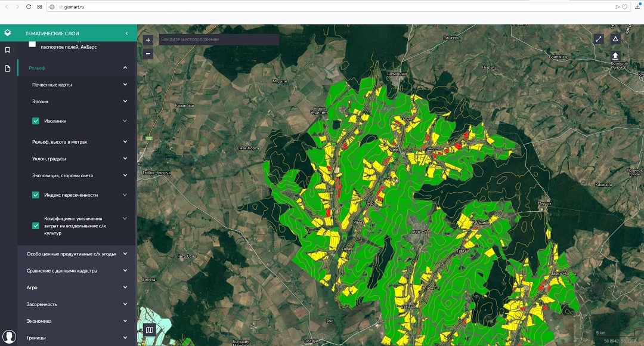Open the basemap switcher map icon
This screenshot has height=346, width=644.
click(x=149, y=329)
